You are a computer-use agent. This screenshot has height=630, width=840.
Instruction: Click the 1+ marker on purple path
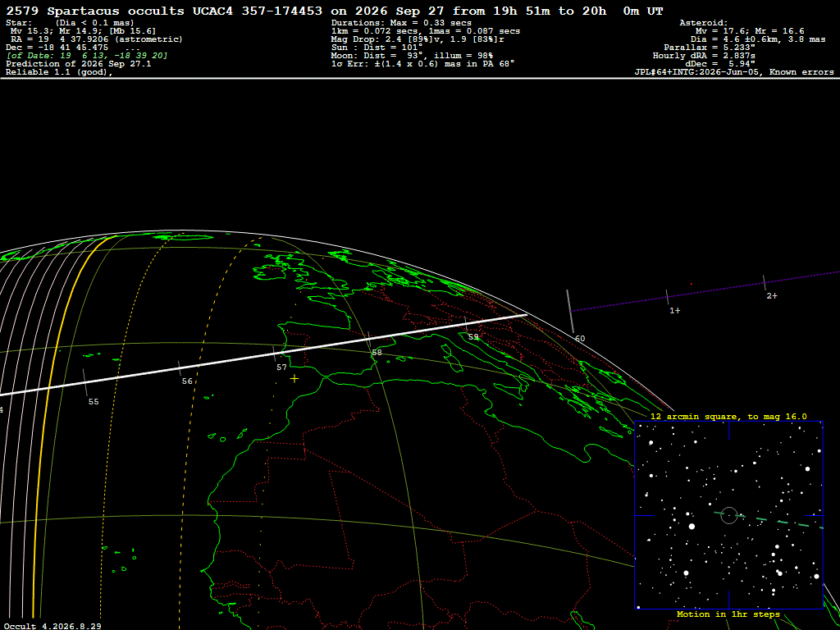point(675,311)
